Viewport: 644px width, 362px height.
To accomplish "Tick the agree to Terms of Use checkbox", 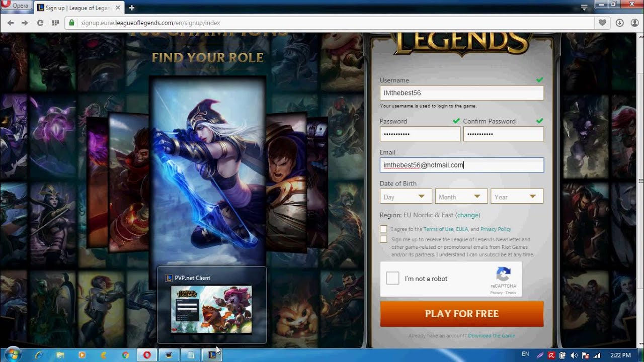I will 383,229.
